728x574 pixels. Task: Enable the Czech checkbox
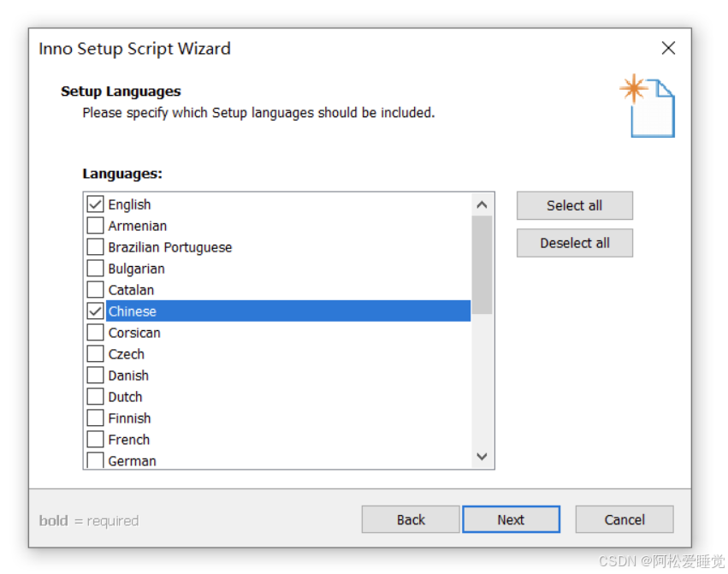pyautogui.click(x=95, y=353)
